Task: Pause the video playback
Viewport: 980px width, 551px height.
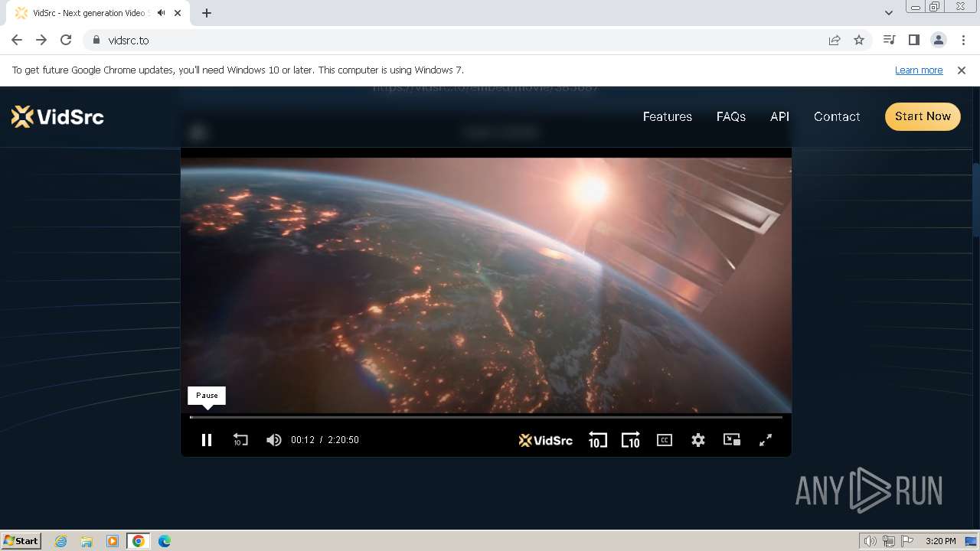Action: pyautogui.click(x=207, y=440)
